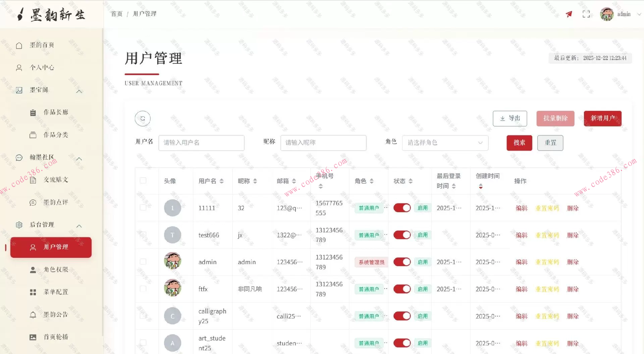
Task: Open 墨韵公告 via the bell icon
Action: (x=33, y=314)
